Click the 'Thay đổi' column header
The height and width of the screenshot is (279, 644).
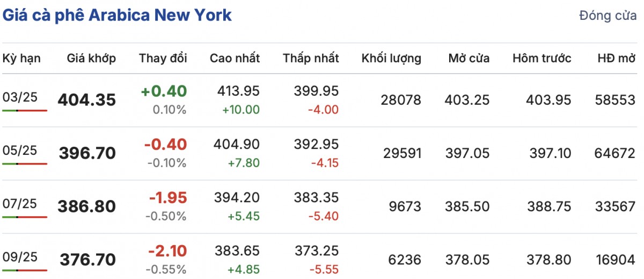(x=163, y=58)
